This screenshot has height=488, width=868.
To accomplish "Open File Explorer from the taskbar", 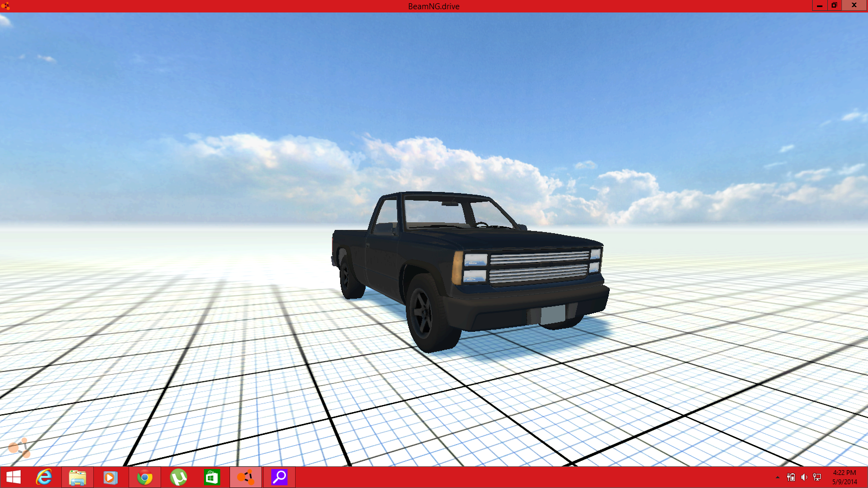I will (78, 477).
